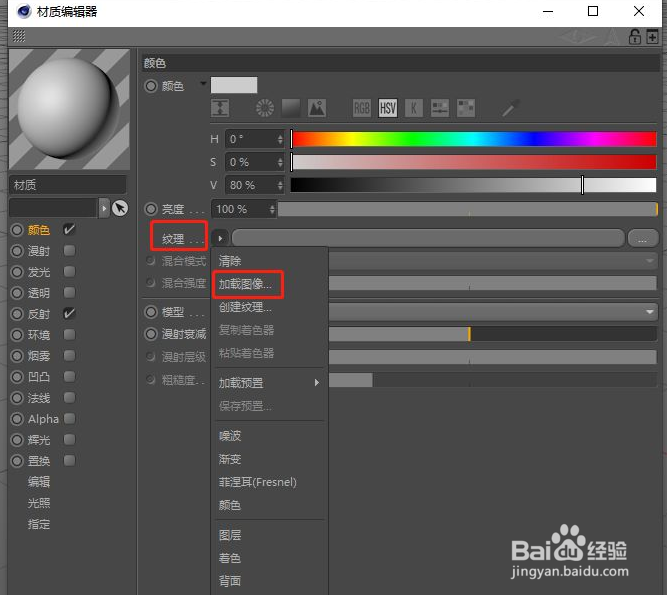Click on the hue rainbow slider
This screenshot has height=595, width=667.
(x=474, y=139)
